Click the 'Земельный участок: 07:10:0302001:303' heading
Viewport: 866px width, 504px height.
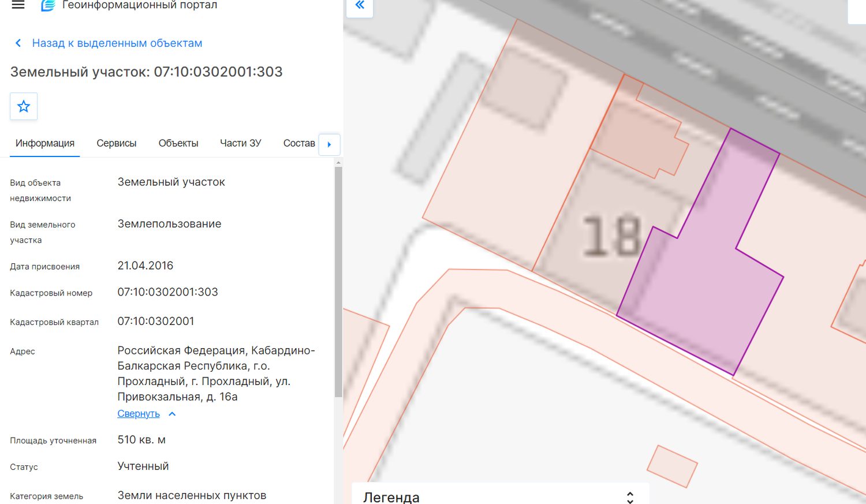[x=147, y=72]
